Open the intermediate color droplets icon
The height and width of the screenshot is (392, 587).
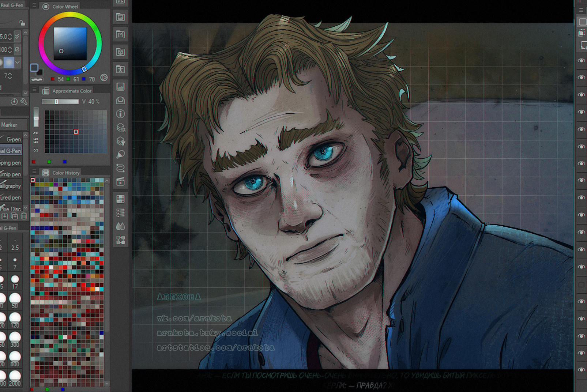click(x=120, y=226)
